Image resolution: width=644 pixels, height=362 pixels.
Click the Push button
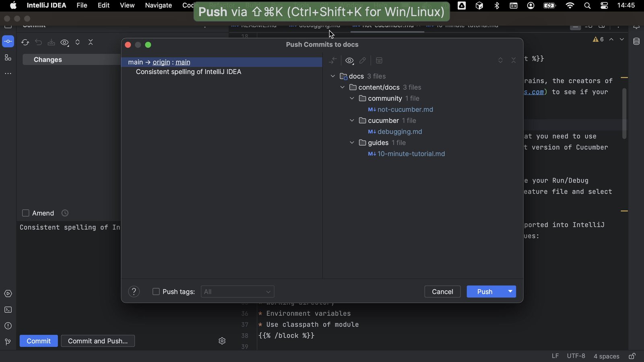pos(485,292)
